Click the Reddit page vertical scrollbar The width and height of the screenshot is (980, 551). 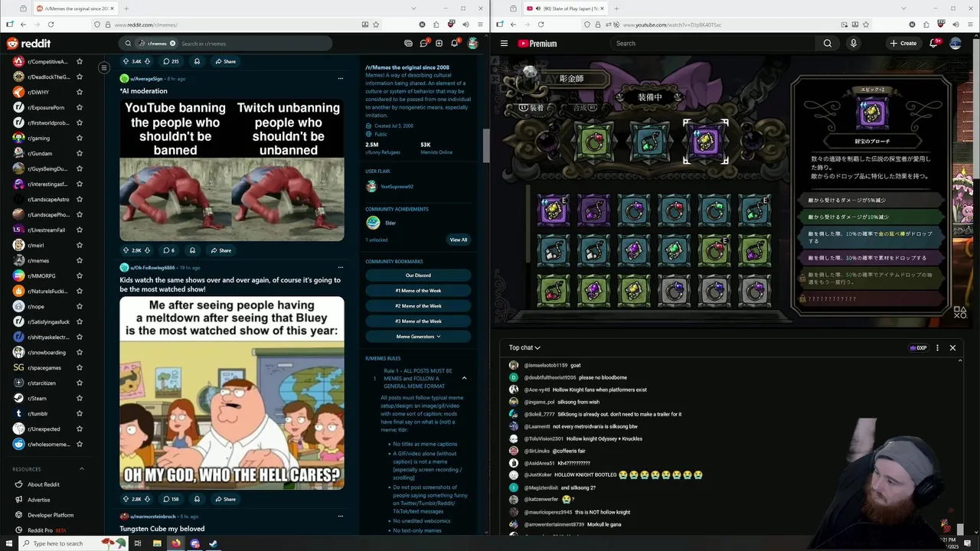[x=485, y=145]
